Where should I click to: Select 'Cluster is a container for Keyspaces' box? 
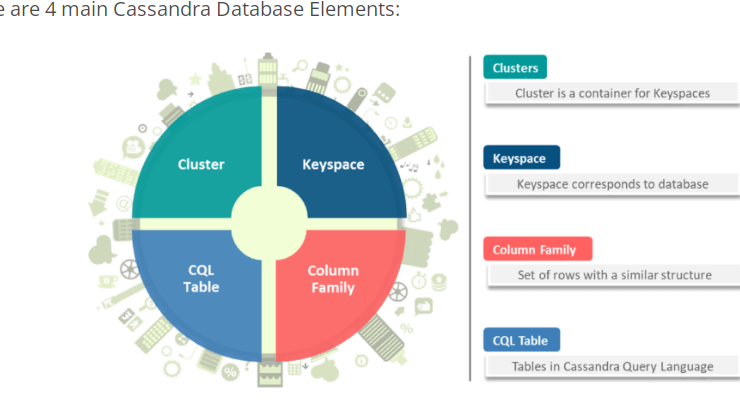(x=612, y=93)
